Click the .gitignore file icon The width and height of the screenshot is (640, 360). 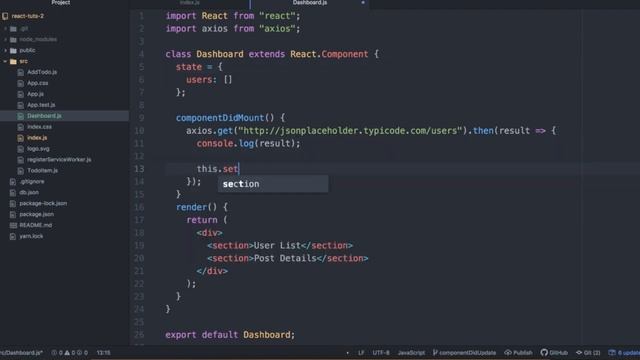click(13, 182)
